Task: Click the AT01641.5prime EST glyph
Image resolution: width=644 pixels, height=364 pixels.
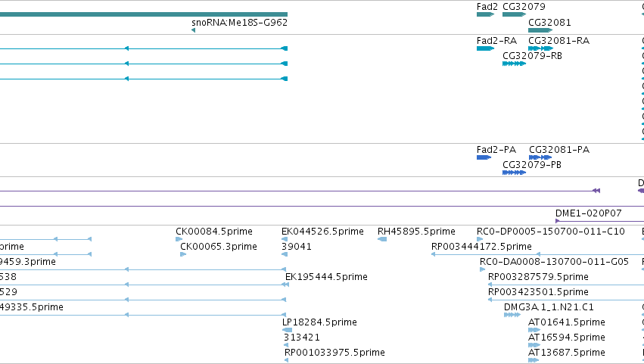Action: click(x=534, y=330)
